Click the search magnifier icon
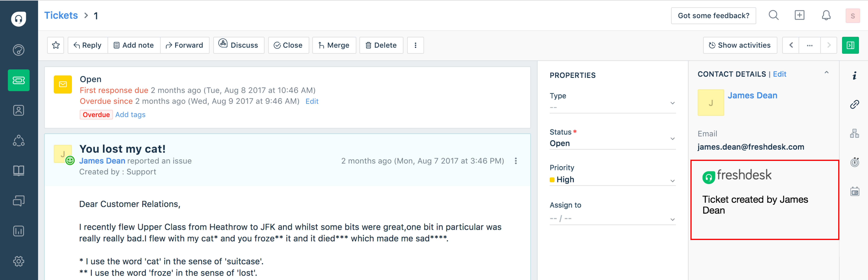The image size is (868, 280). point(773,15)
